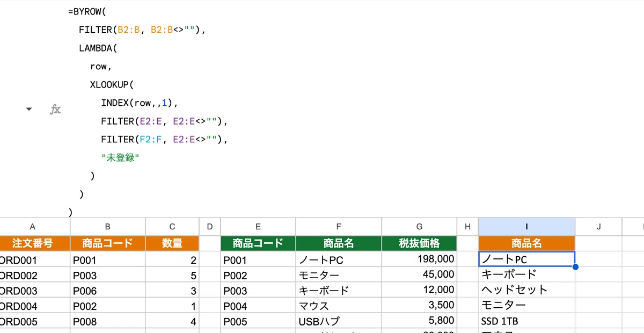Click the 5,800 price cell
644x333 pixels.
[419, 322]
